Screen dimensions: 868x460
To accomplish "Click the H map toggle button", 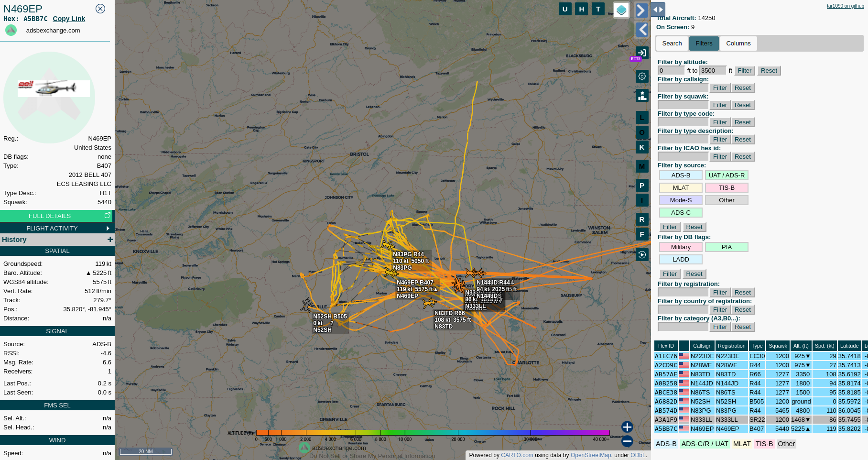I will click(x=581, y=9).
